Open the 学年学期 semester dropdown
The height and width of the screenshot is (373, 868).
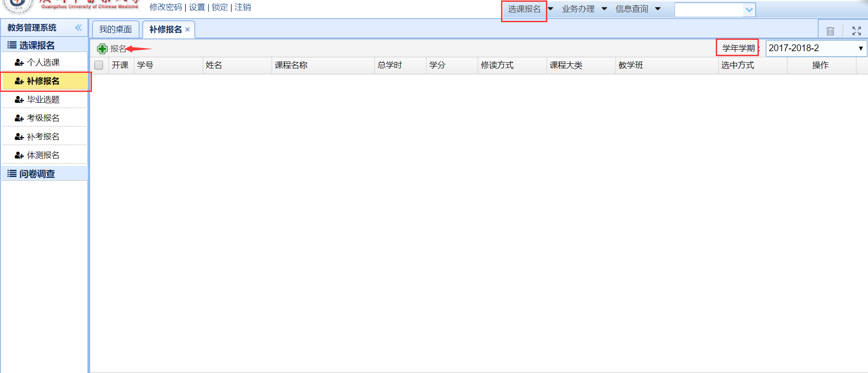815,48
